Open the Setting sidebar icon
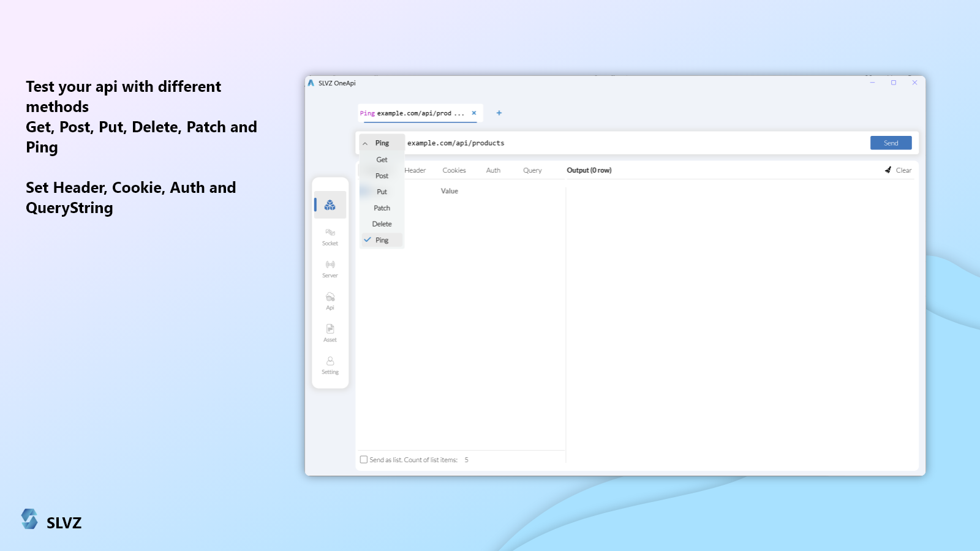Viewport: 980px width, 551px height. point(330,365)
